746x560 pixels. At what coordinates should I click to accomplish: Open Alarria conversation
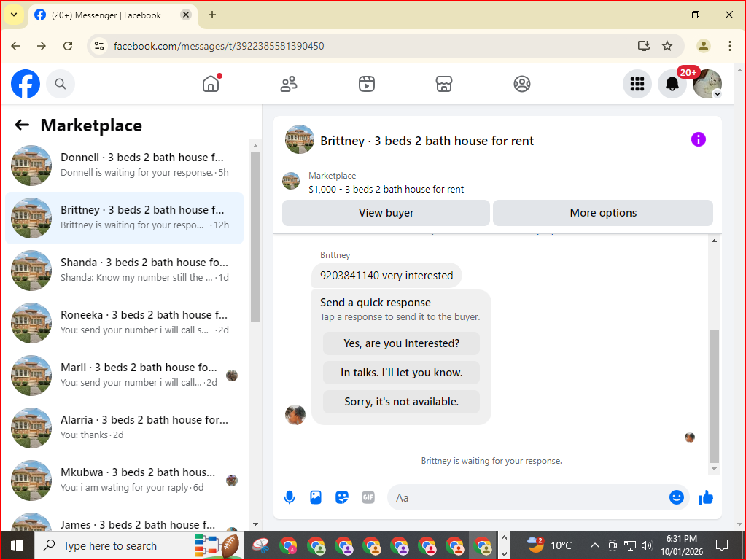[124, 428]
